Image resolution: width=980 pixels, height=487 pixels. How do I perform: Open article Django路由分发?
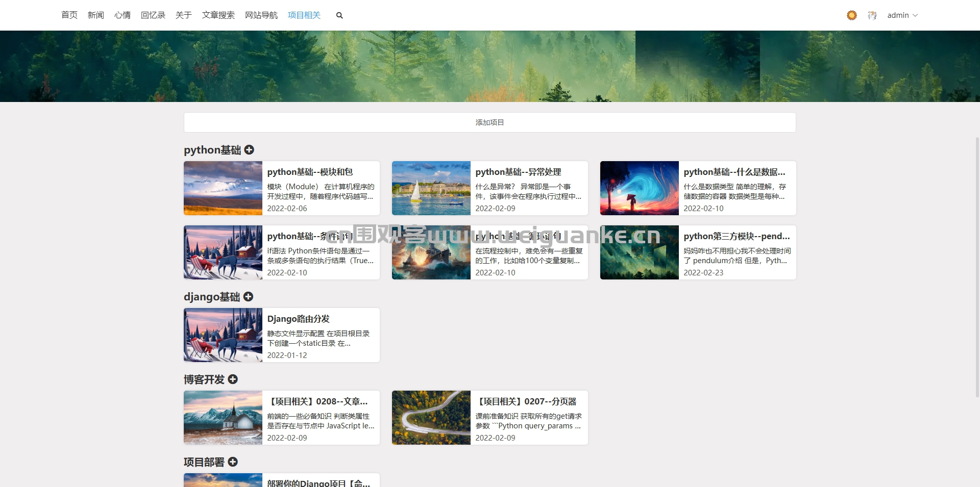[299, 319]
